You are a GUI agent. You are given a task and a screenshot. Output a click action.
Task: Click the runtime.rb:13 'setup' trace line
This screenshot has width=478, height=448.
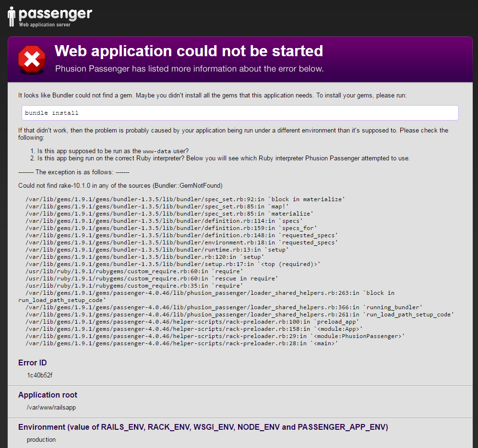(x=157, y=250)
